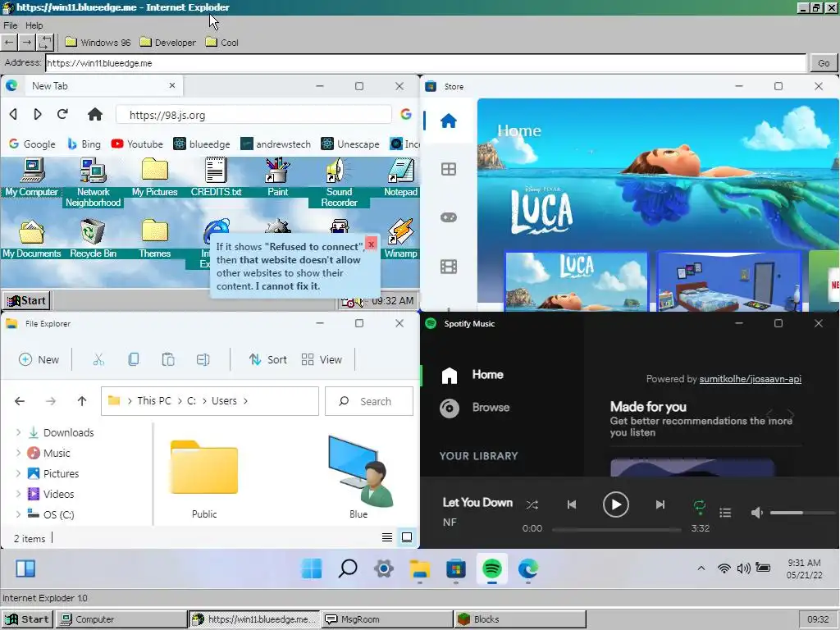The height and width of the screenshot is (630, 840).
Task: Show hidden tray icons chevron
Action: [701, 568]
